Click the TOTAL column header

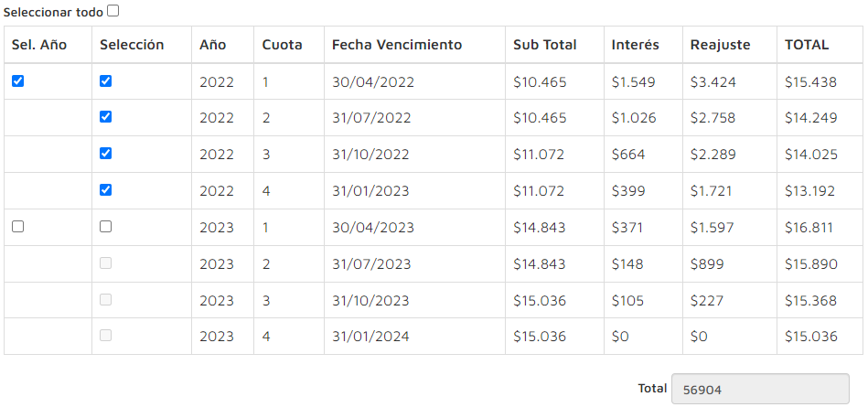[807, 45]
